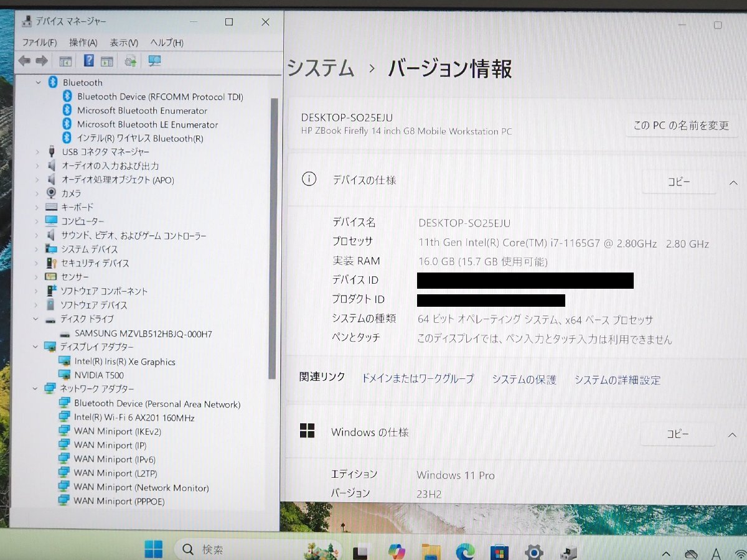The image size is (747, 560).
Task: Open システムの詳細設定 link
Action: click(618, 380)
